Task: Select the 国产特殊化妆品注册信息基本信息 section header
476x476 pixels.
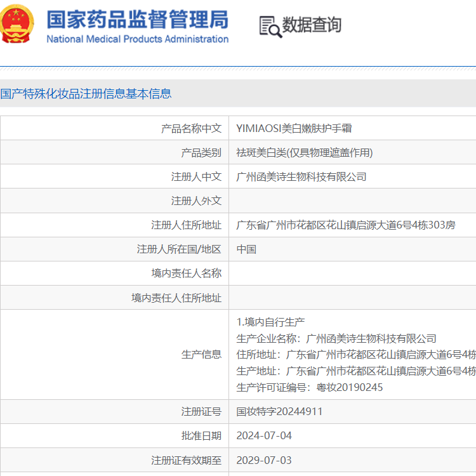Action: (x=86, y=93)
